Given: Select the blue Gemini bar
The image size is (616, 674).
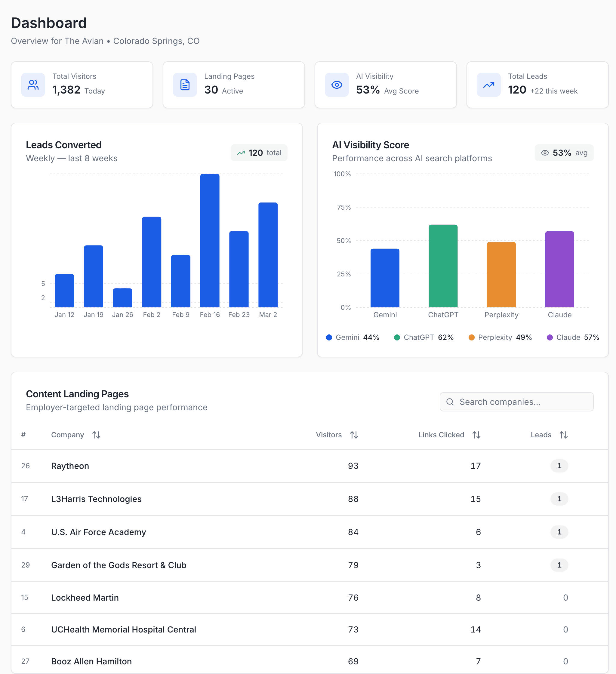Looking at the screenshot, I should 385,278.
